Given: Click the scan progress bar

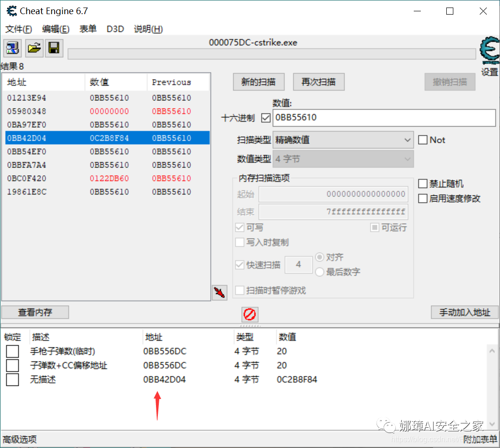Looking at the screenshot, I should click(272, 54).
